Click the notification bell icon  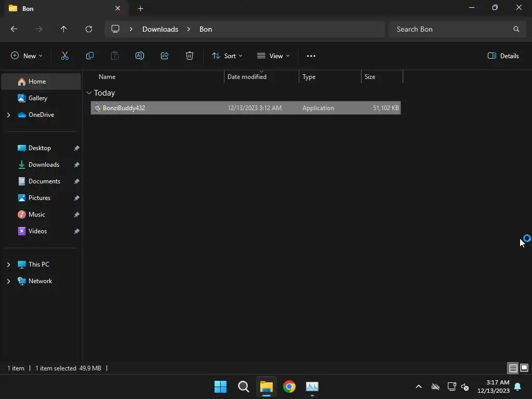click(518, 387)
